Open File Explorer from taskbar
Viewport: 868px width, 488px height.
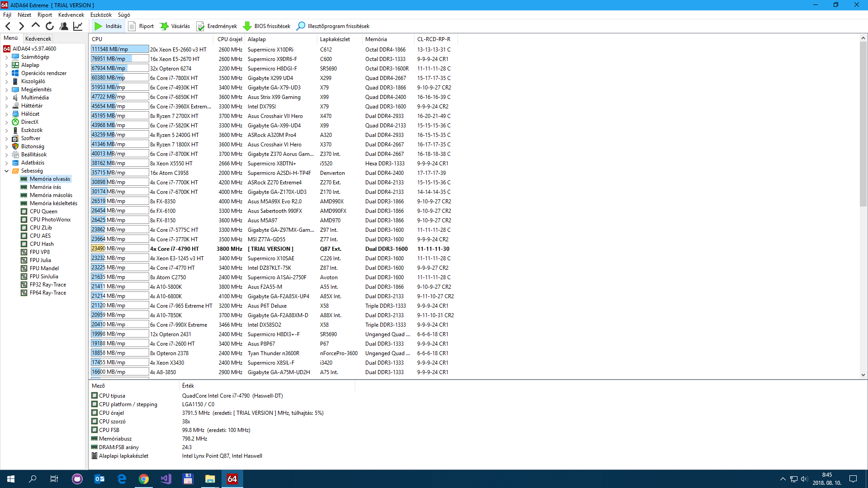click(x=210, y=479)
